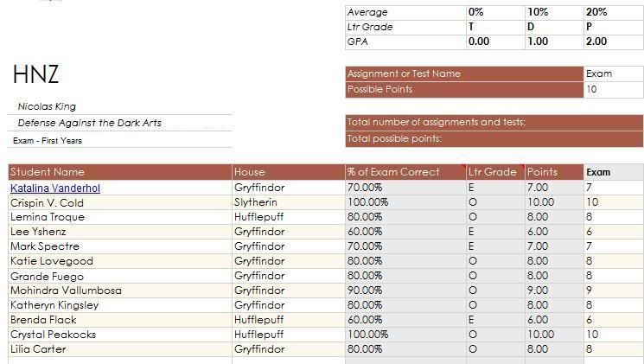Select the 0% average cell
The width and height of the screenshot is (644, 364).
(495, 12)
